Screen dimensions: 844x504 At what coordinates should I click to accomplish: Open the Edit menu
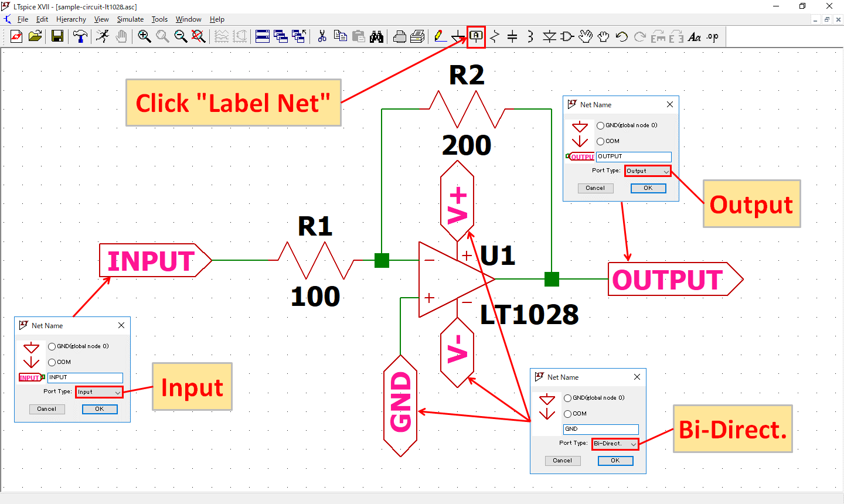tap(42, 19)
